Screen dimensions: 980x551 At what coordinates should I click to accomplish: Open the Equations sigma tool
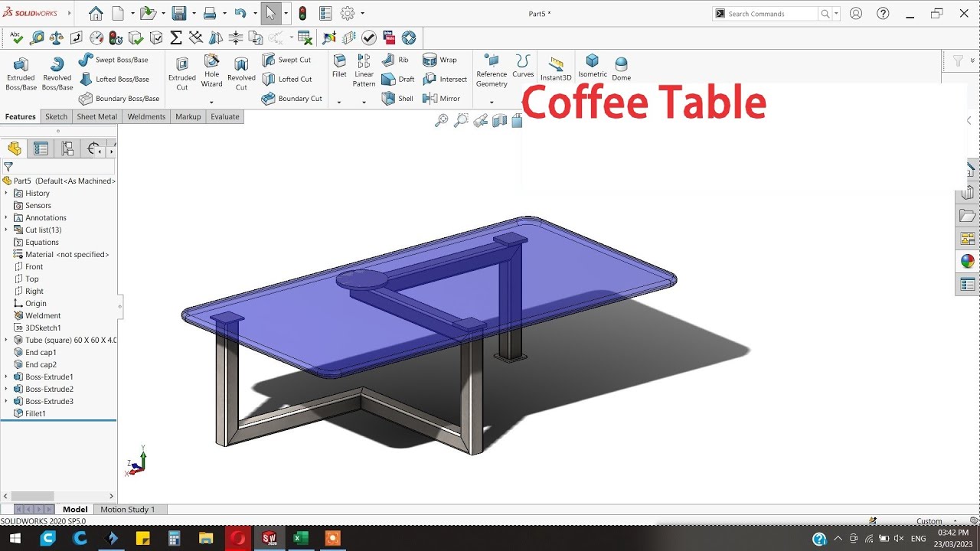coord(176,37)
